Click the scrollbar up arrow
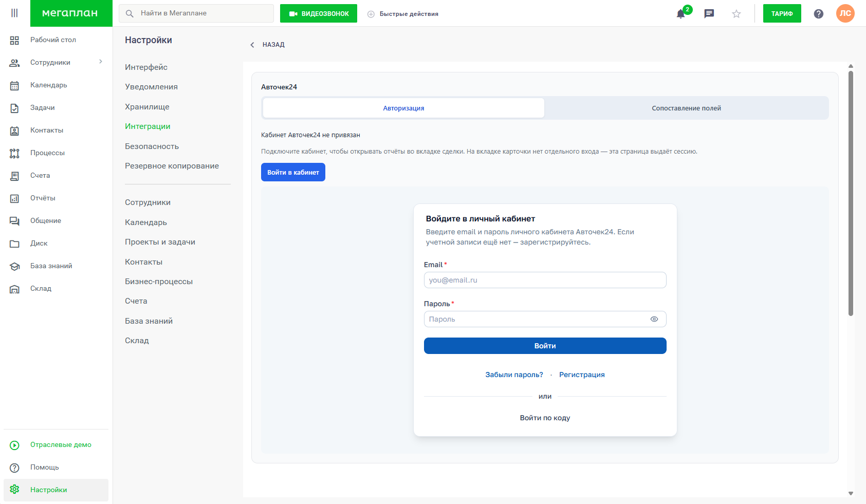 click(851, 66)
